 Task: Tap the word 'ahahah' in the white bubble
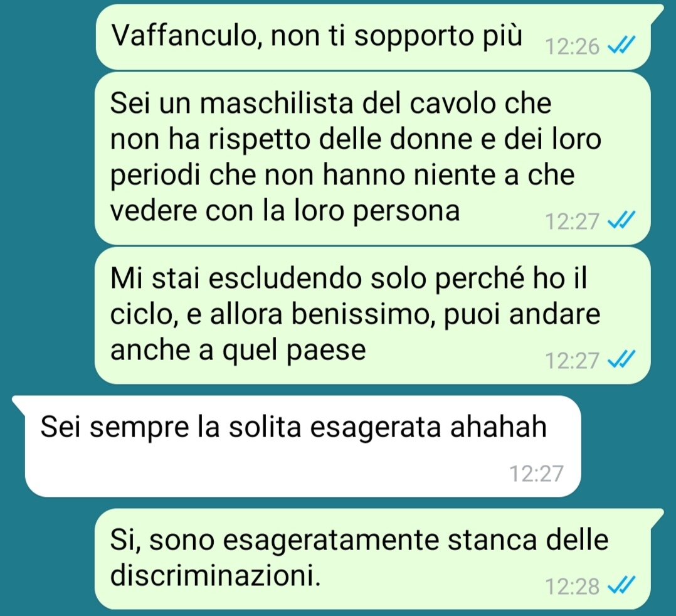[499, 426]
